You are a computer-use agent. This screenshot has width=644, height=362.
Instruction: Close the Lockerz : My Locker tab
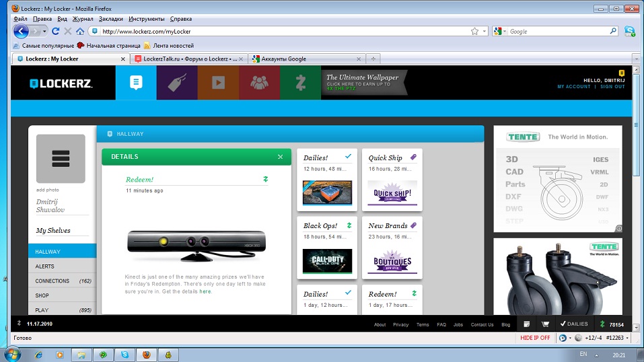coord(122,59)
